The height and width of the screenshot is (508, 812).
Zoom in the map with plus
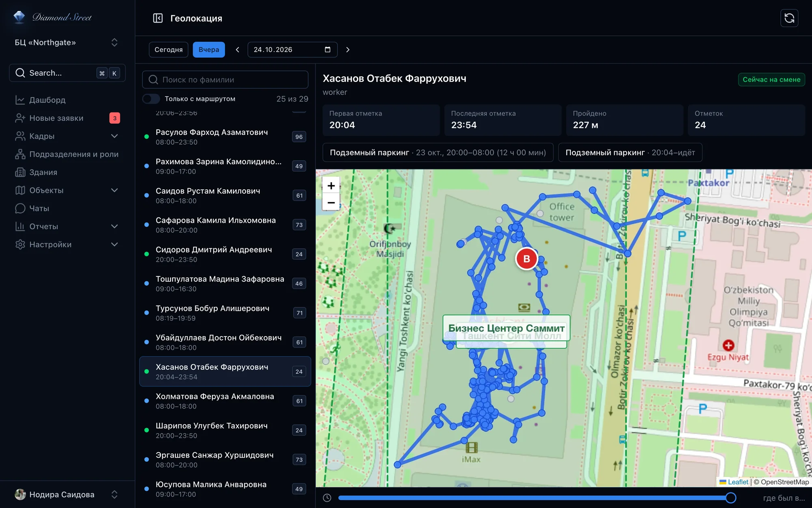(331, 186)
